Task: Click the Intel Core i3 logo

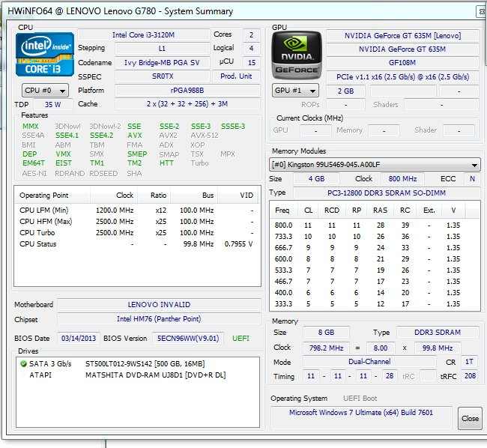Action: (45, 55)
